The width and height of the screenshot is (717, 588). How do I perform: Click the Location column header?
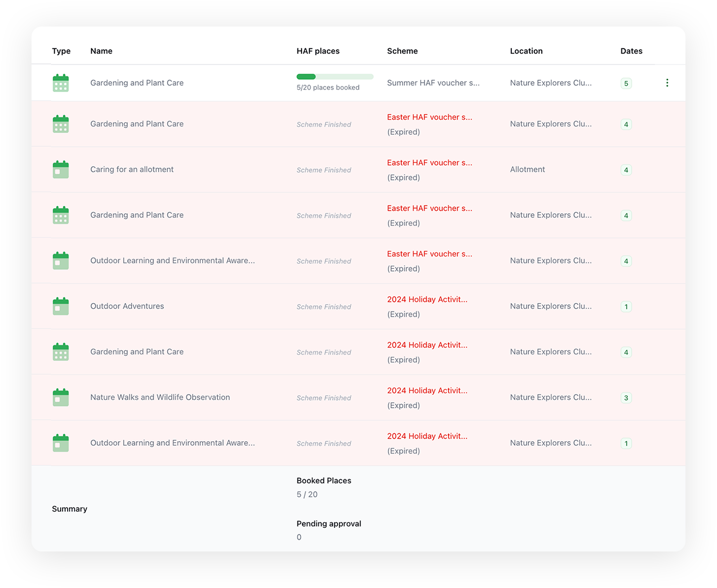[x=526, y=51]
